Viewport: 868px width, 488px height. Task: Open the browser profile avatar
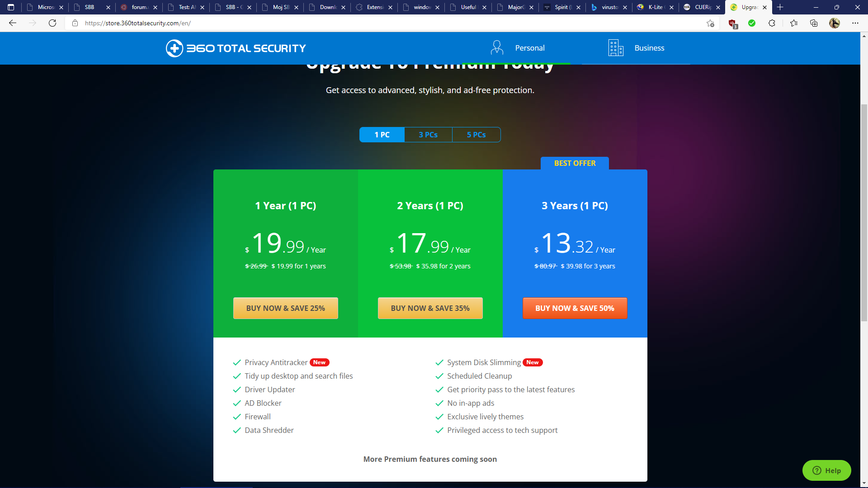(x=835, y=23)
